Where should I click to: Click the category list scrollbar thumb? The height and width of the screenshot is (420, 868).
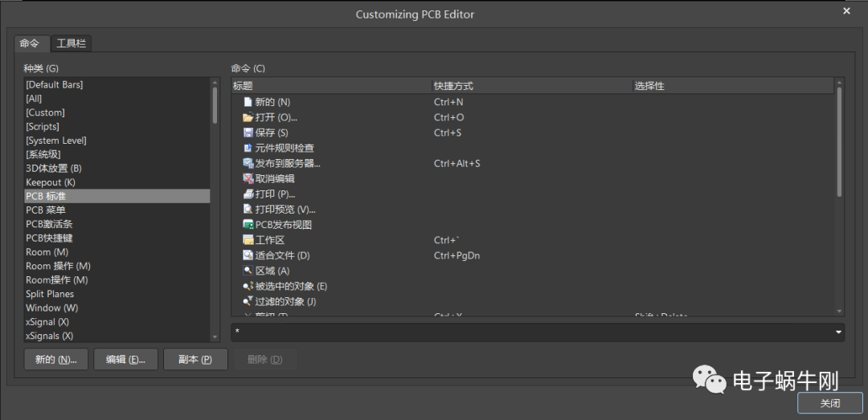tap(215, 105)
